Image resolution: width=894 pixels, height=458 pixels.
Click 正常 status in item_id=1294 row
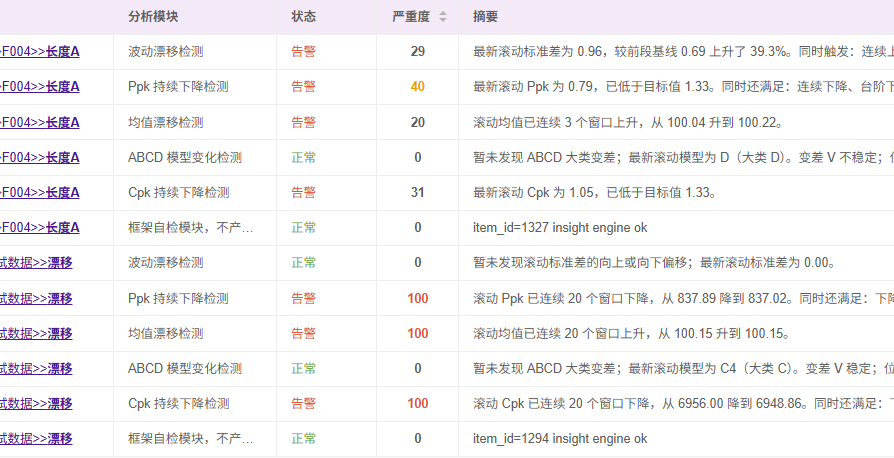pos(303,439)
